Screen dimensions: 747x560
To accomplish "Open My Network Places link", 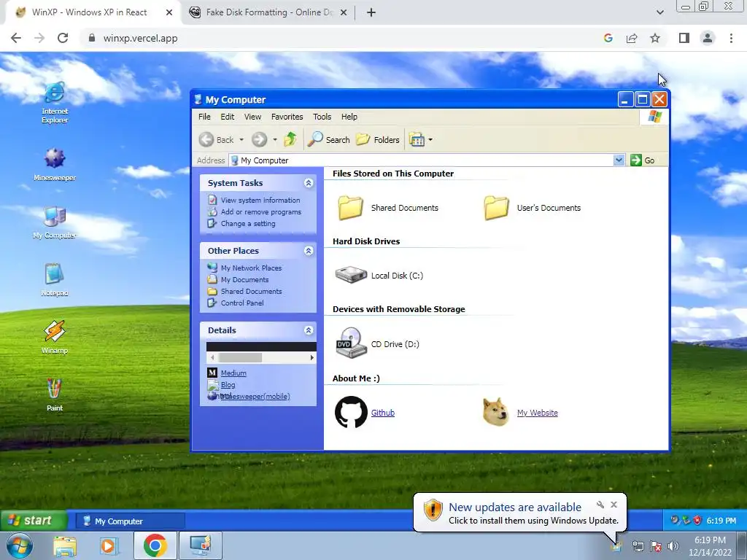I will (251, 268).
